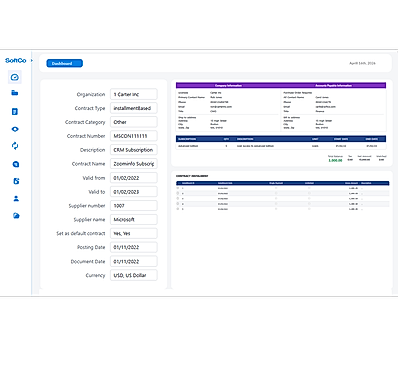Click the Organization label
Viewport: 398px width, 368px height.
coord(91,94)
